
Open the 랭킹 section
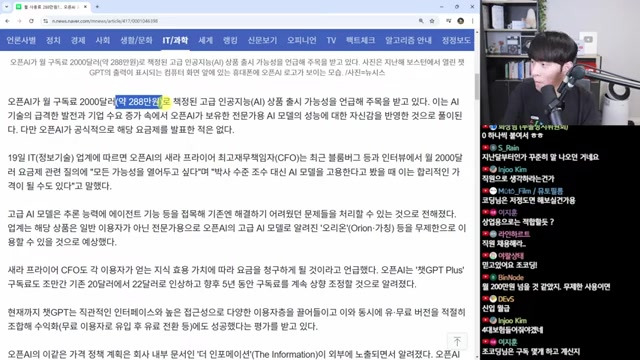[x=230, y=40]
